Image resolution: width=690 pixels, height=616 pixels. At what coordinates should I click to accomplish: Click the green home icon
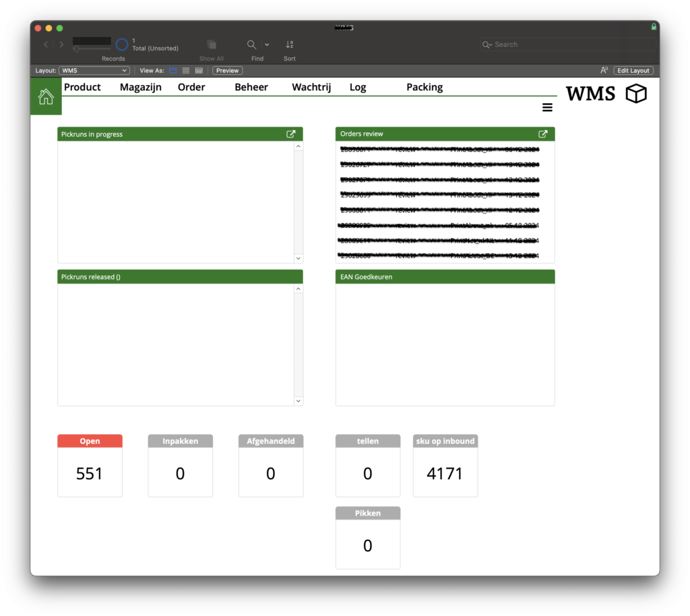tap(46, 96)
